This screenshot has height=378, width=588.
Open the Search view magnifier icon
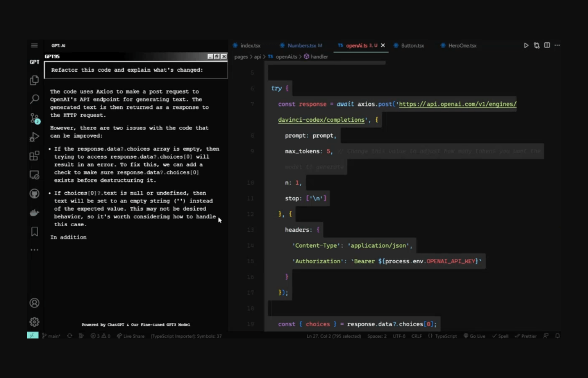point(35,99)
